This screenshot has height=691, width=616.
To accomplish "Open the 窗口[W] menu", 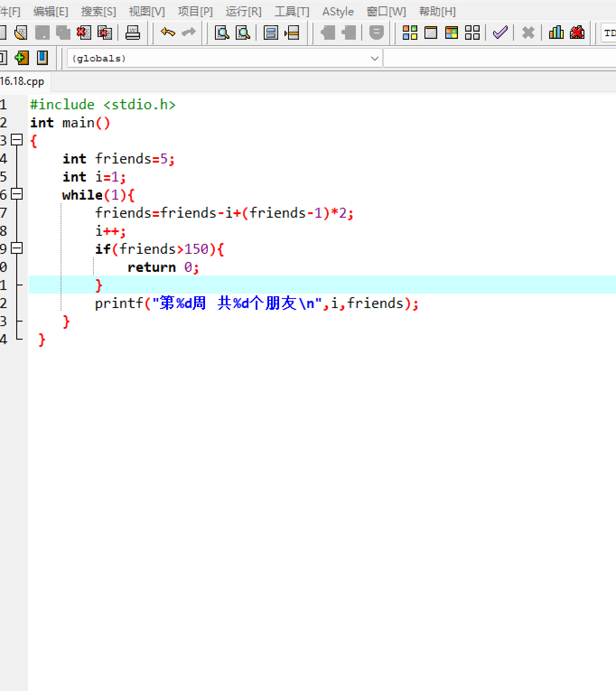I will tap(386, 12).
